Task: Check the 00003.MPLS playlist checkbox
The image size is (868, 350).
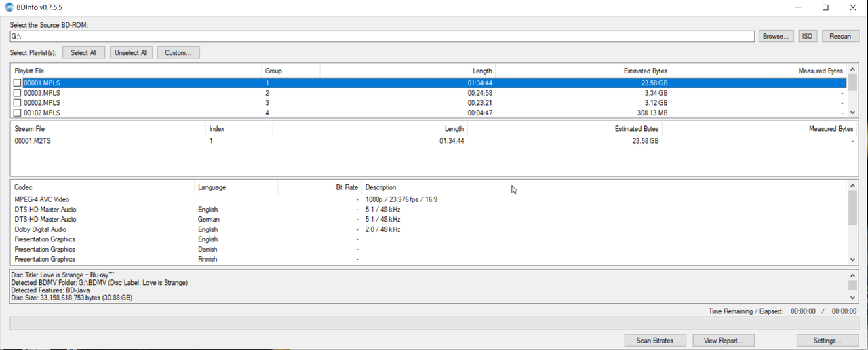Action: tap(18, 93)
